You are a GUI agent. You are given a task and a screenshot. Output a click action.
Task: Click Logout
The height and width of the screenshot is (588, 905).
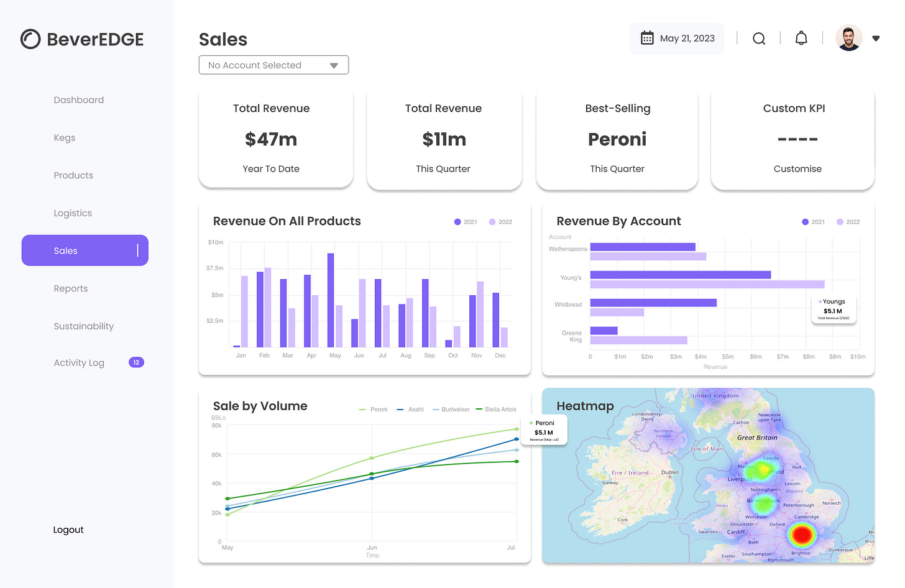click(68, 530)
